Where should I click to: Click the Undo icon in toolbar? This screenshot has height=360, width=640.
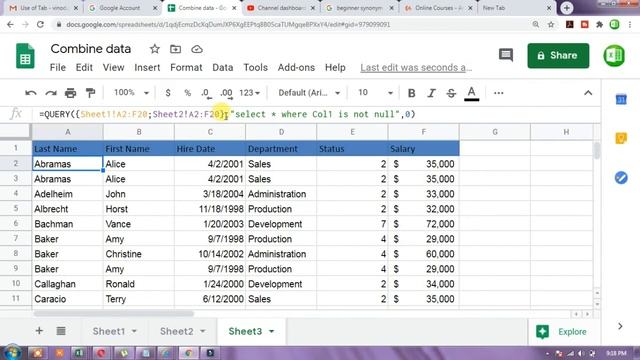[31, 93]
